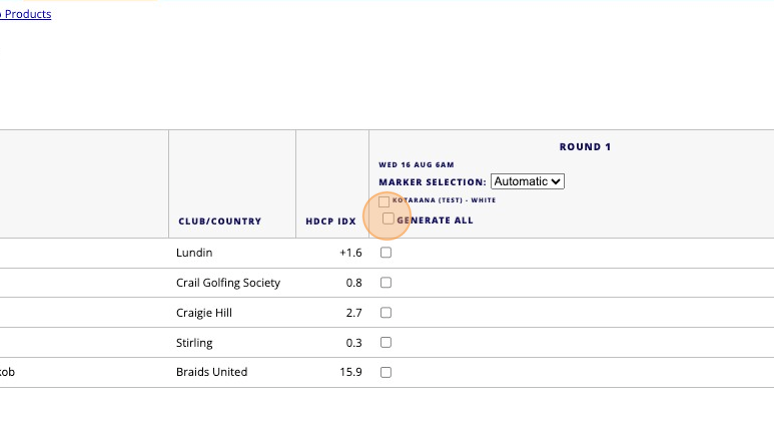The image size is (774, 434).
Task: Click the Club/Country column header
Action: click(x=220, y=221)
